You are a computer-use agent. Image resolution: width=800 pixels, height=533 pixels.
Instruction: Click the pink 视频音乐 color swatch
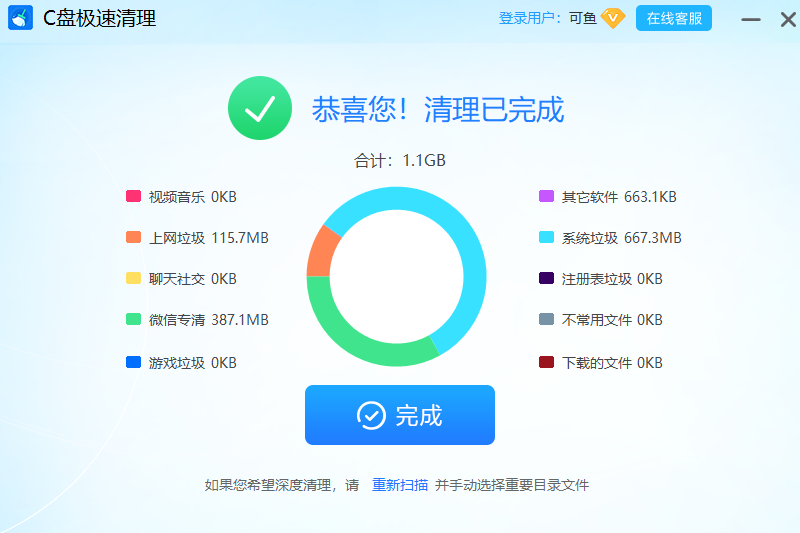click(133, 197)
